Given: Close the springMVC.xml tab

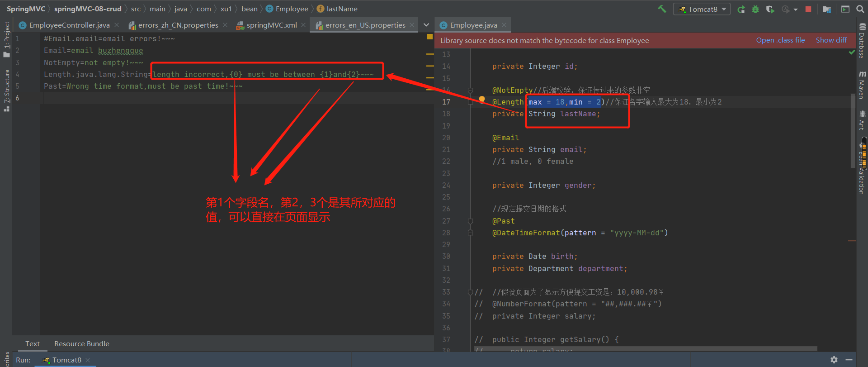Looking at the screenshot, I should pyautogui.click(x=303, y=25).
